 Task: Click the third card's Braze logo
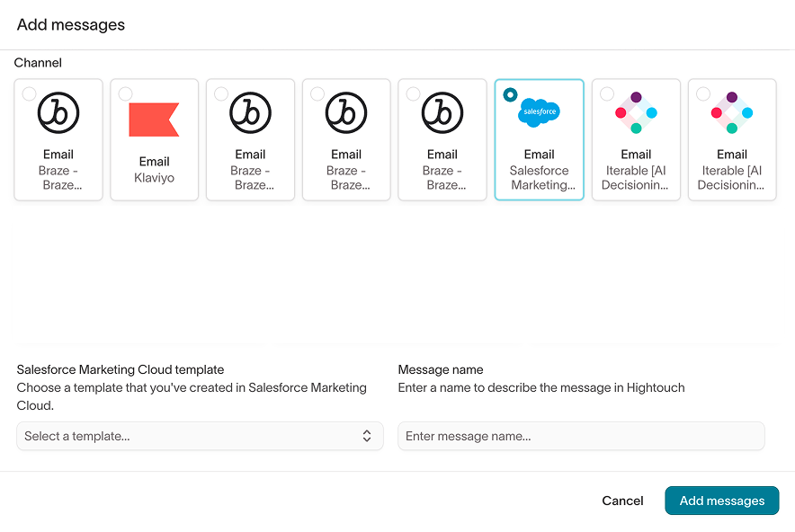click(x=250, y=112)
